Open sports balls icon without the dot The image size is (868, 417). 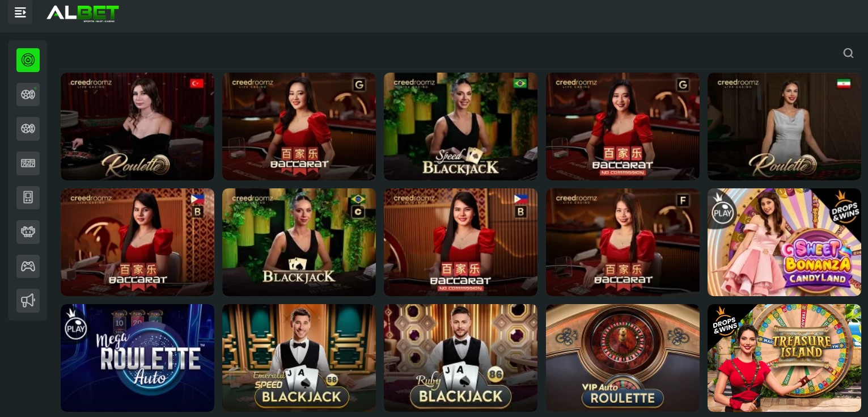click(28, 129)
